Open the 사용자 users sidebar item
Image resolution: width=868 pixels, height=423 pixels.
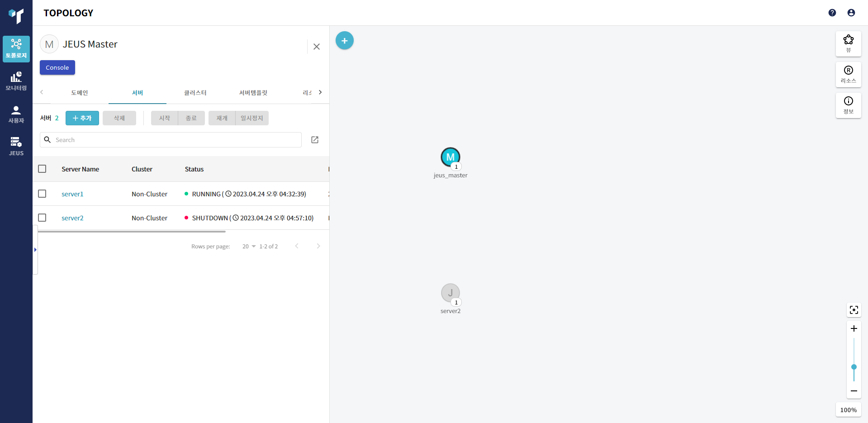tap(16, 114)
